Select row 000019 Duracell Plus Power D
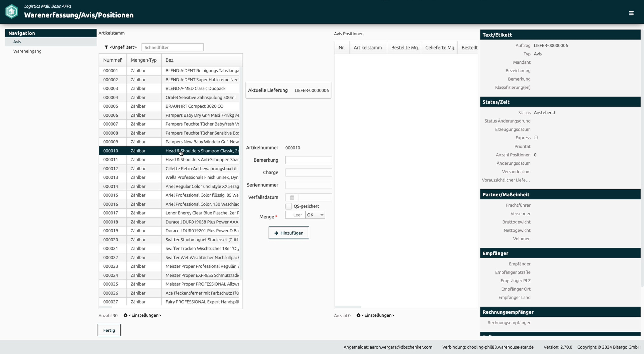Image resolution: width=644 pixels, height=354 pixels. pyautogui.click(x=169, y=230)
